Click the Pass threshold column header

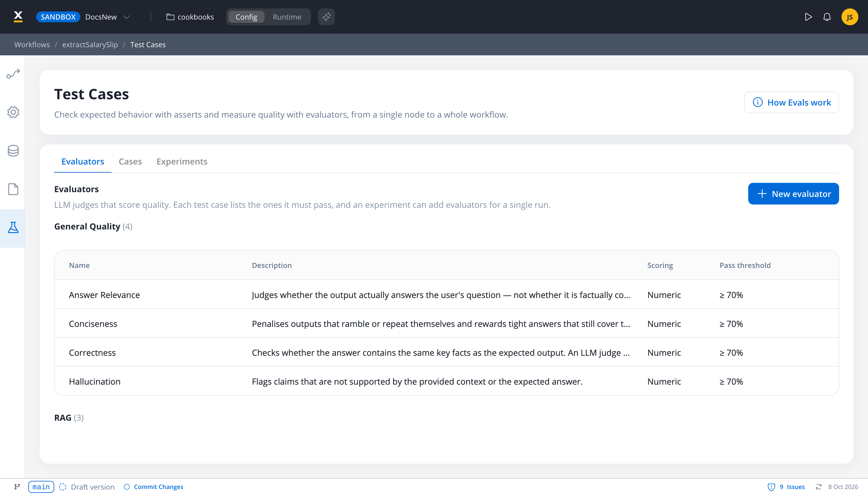pyautogui.click(x=745, y=265)
